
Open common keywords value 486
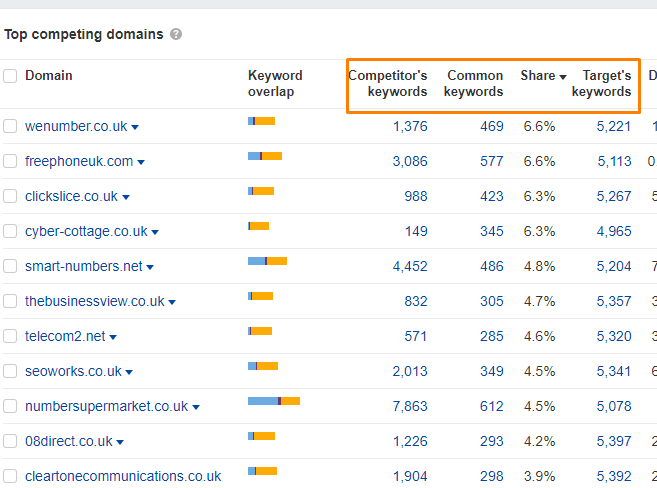pos(491,266)
